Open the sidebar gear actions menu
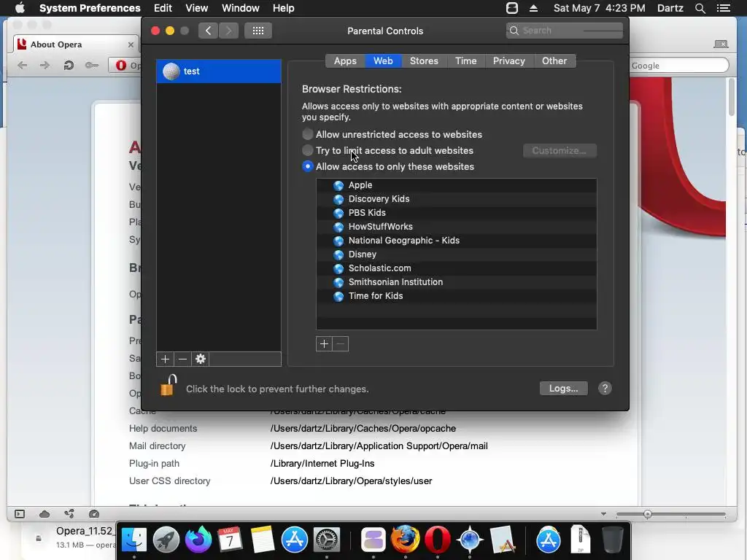The image size is (747, 560). pos(201,359)
